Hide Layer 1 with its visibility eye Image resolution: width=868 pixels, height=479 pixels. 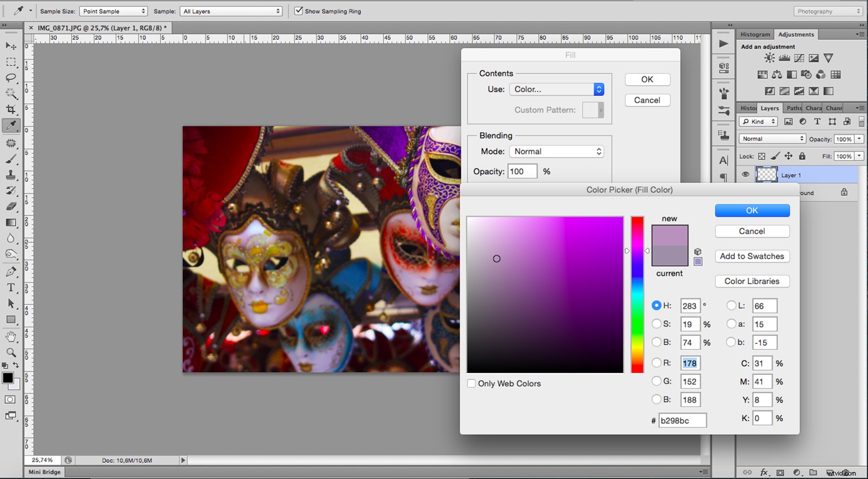coord(746,174)
